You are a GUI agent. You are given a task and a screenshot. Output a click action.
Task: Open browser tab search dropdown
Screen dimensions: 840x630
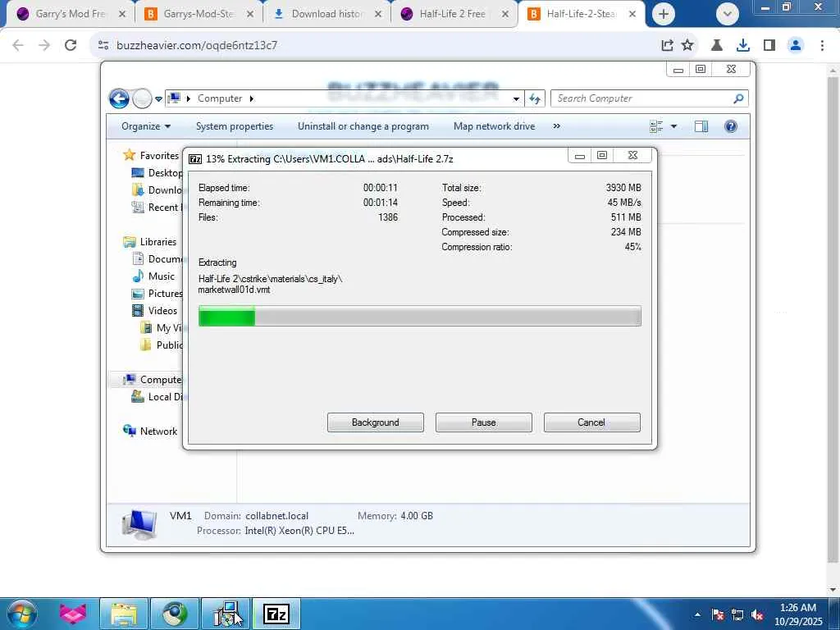point(727,14)
